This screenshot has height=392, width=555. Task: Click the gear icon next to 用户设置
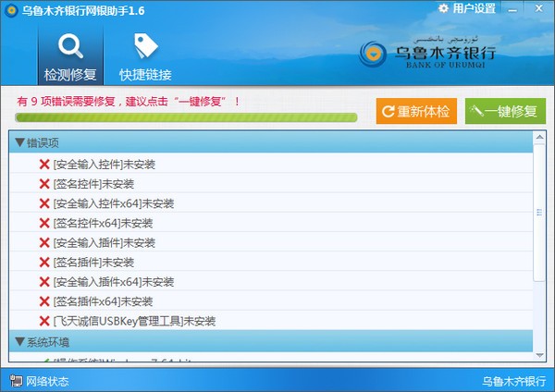coord(443,8)
